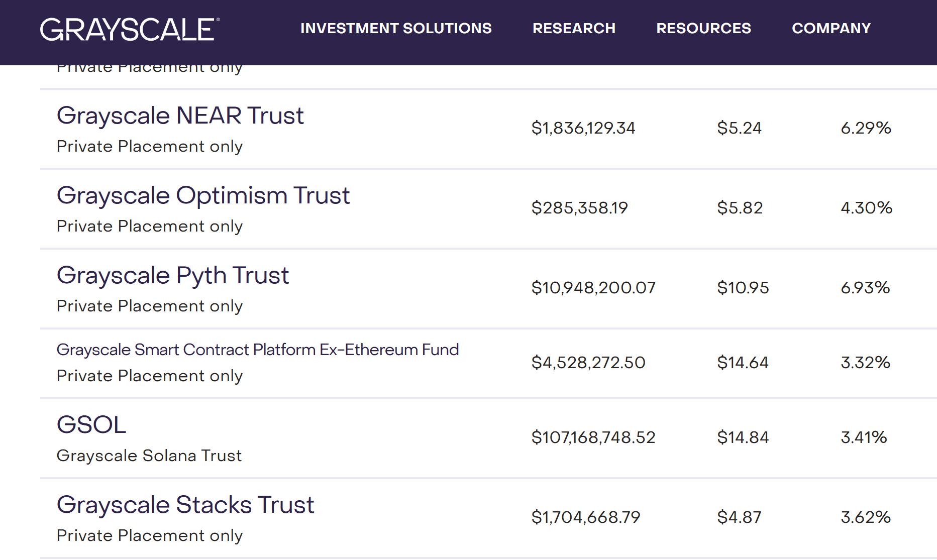Viewport: 937px width, 560px height.
Task: Open the Grayscale Optimism Trust page
Action: pos(203,195)
